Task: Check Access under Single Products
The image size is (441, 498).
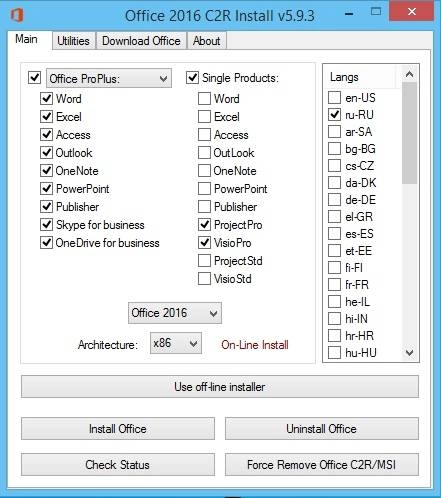Action: tap(204, 134)
